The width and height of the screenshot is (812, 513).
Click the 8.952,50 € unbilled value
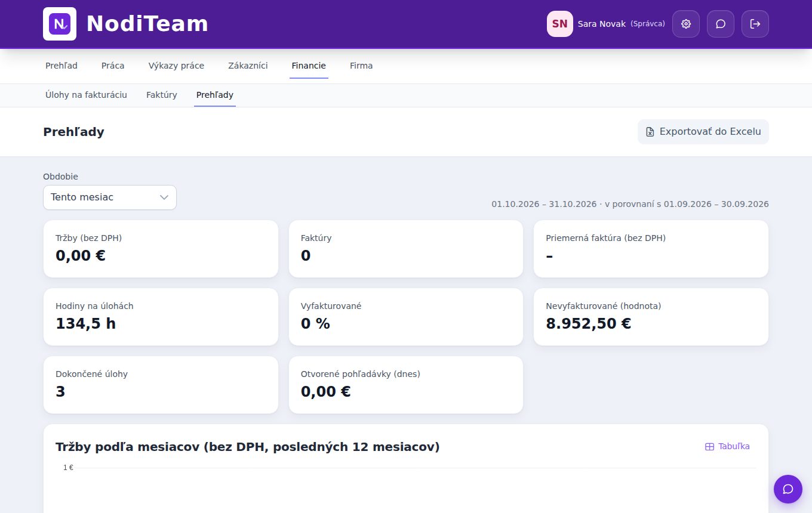(589, 324)
